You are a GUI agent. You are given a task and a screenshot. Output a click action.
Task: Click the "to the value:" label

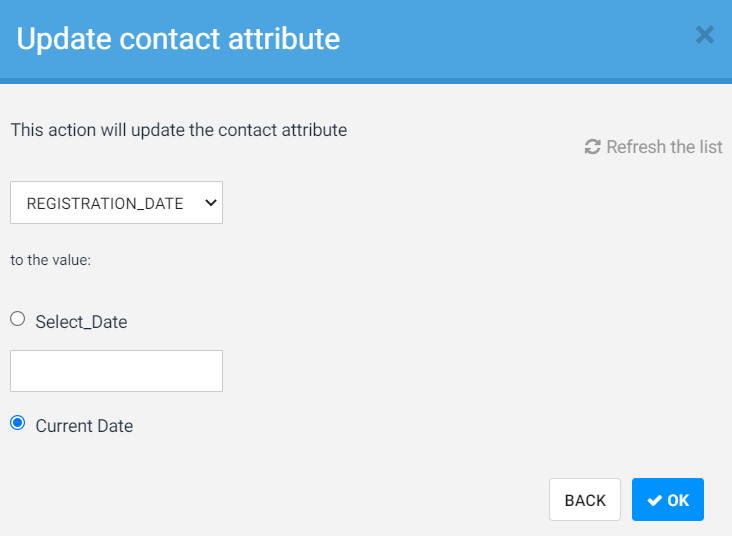[51, 261]
